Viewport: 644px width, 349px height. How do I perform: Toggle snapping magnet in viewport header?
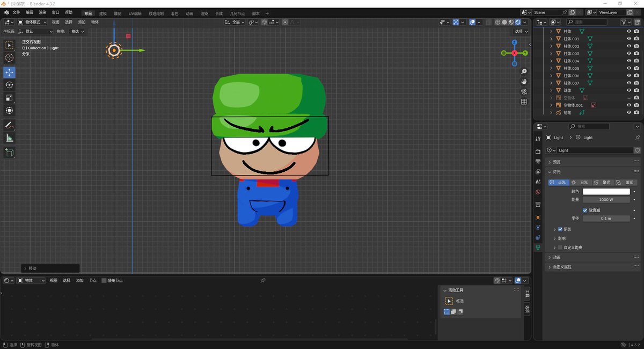[264, 22]
